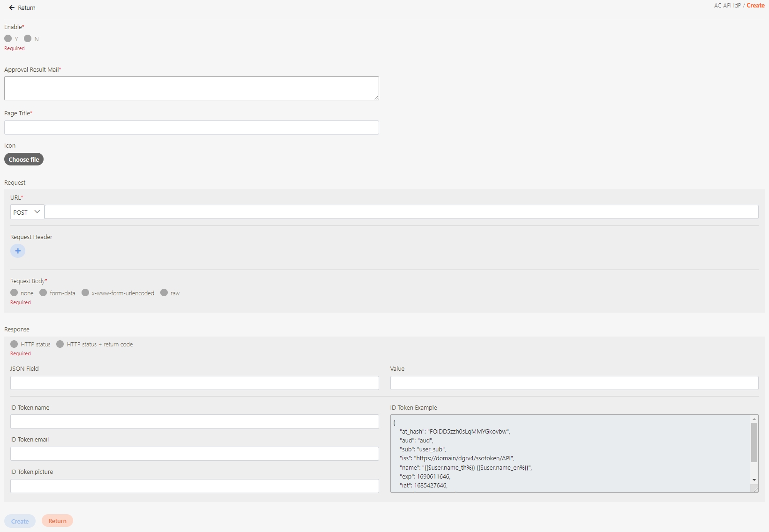Choose 'form-data' request body option
Screen dimensions: 769x532
coord(43,292)
